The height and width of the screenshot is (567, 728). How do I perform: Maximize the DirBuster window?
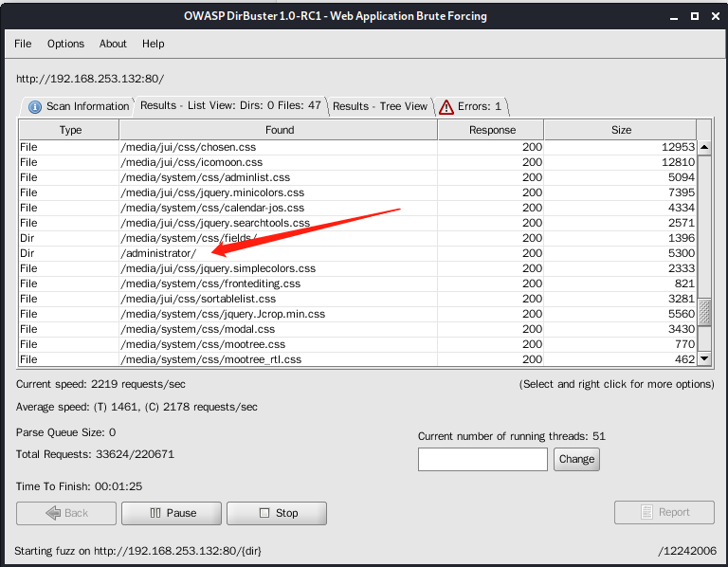695,16
